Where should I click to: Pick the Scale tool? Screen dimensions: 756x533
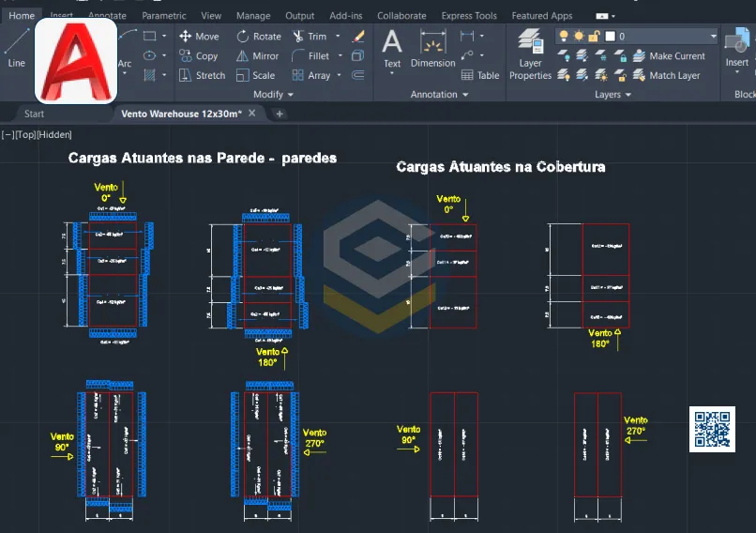point(255,75)
